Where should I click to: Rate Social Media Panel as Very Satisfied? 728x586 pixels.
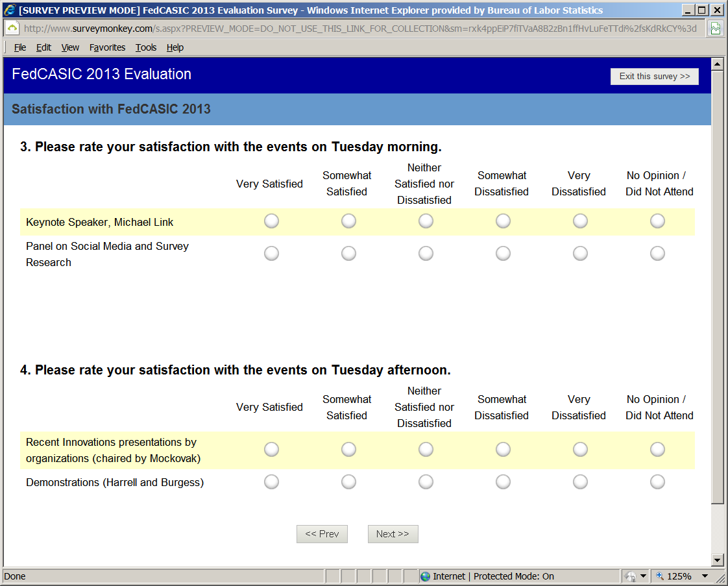tap(272, 254)
